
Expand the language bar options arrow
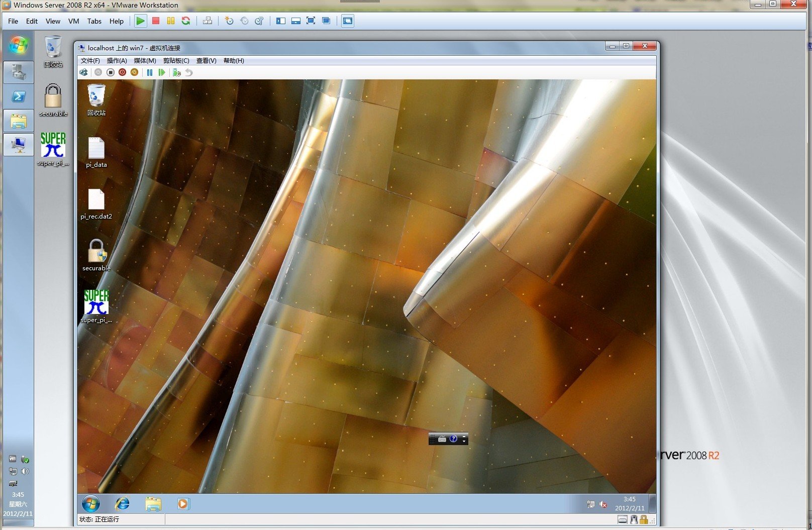pos(464,442)
